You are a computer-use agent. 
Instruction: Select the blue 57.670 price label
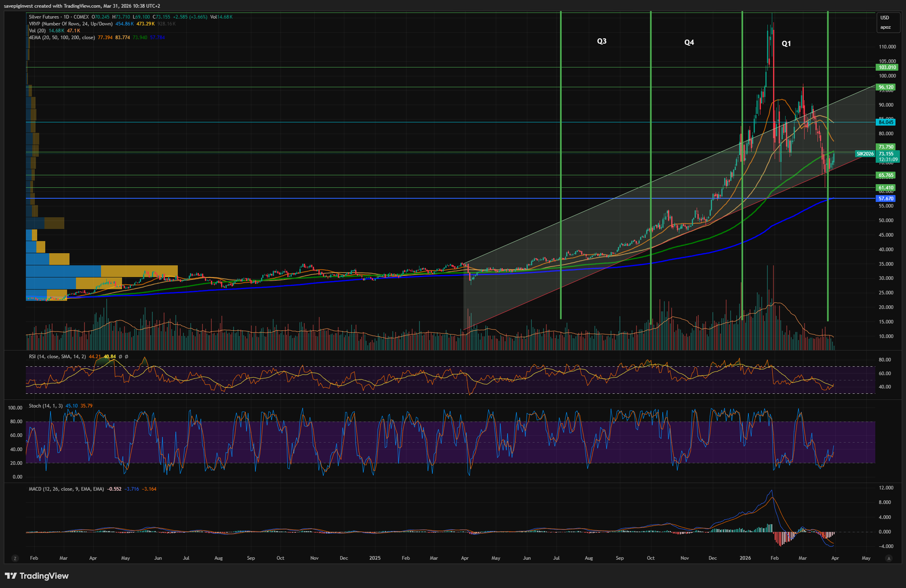(x=886, y=199)
